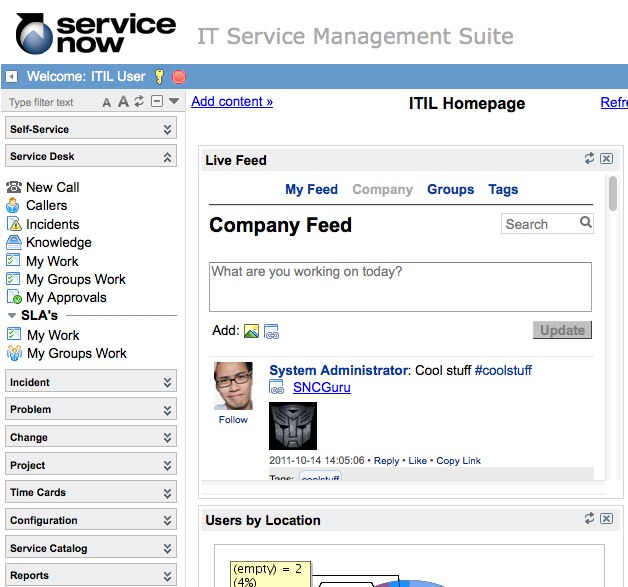This screenshot has width=628, height=587.
Task: Click the key icon beside Welcome ITIL User
Action: (158, 76)
